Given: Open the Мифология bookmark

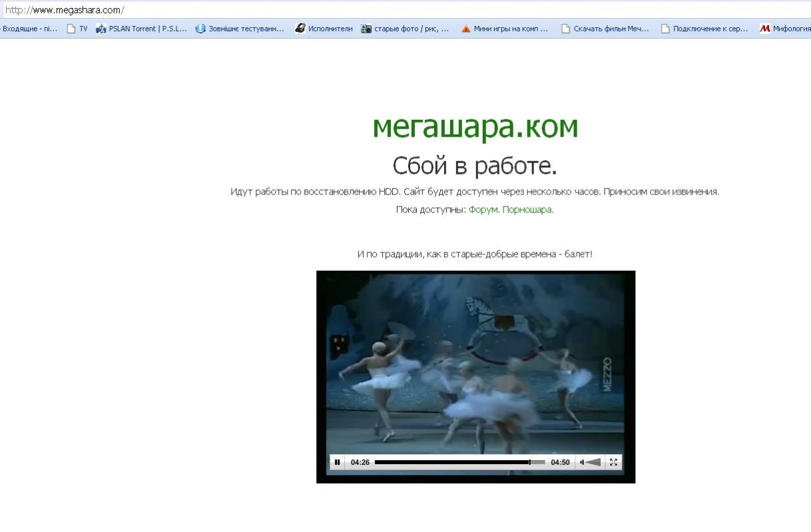Looking at the screenshot, I should coord(786,29).
